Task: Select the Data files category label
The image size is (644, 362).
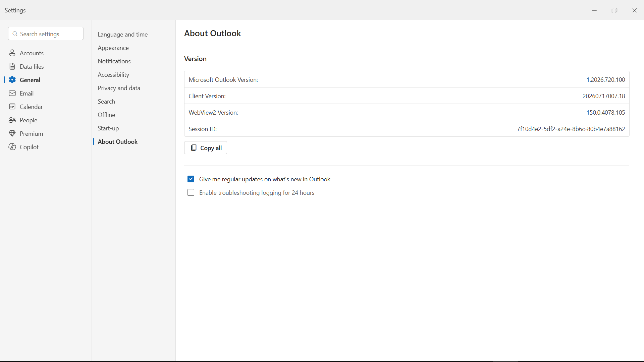Action: click(x=32, y=66)
